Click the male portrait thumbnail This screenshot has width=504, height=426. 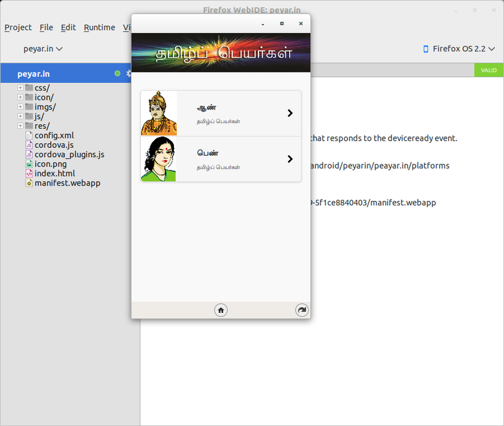click(159, 113)
